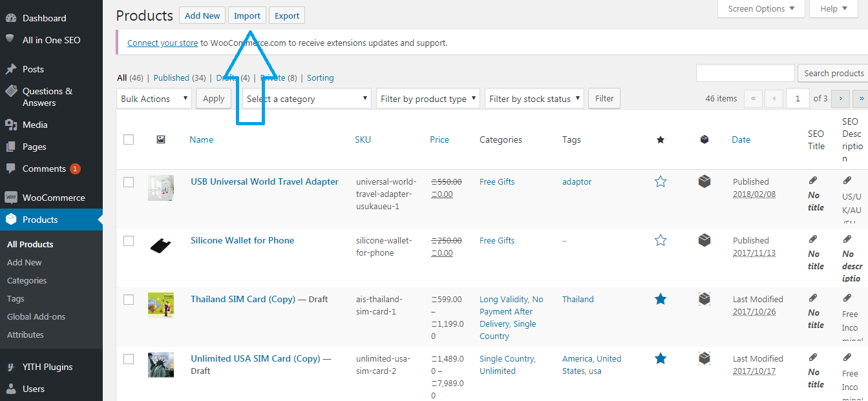Edit SEO title pencil for USB Travel Adapter
Image resolution: width=868 pixels, height=401 pixels.
click(x=812, y=181)
